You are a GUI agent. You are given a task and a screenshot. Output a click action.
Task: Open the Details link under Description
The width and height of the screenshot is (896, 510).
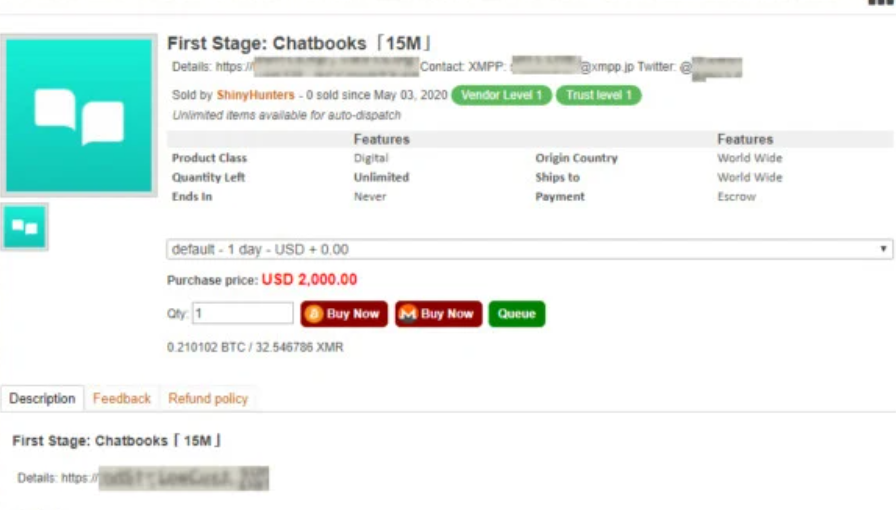click(183, 478)
